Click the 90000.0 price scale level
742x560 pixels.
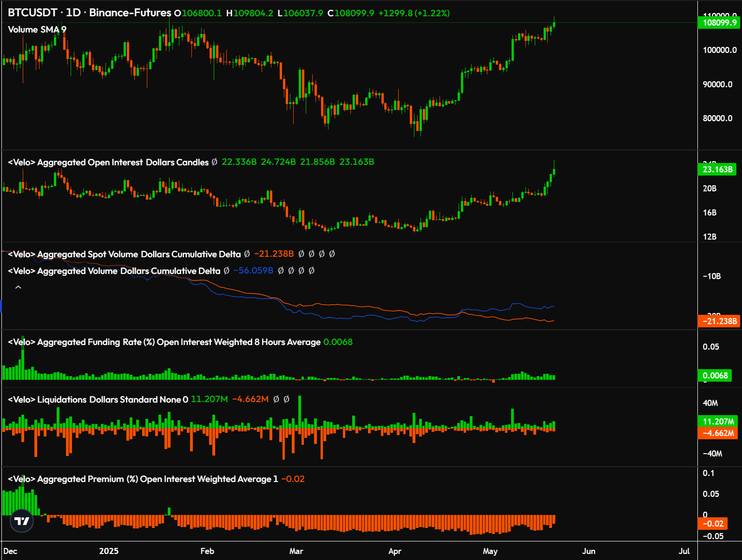[717, 85]
